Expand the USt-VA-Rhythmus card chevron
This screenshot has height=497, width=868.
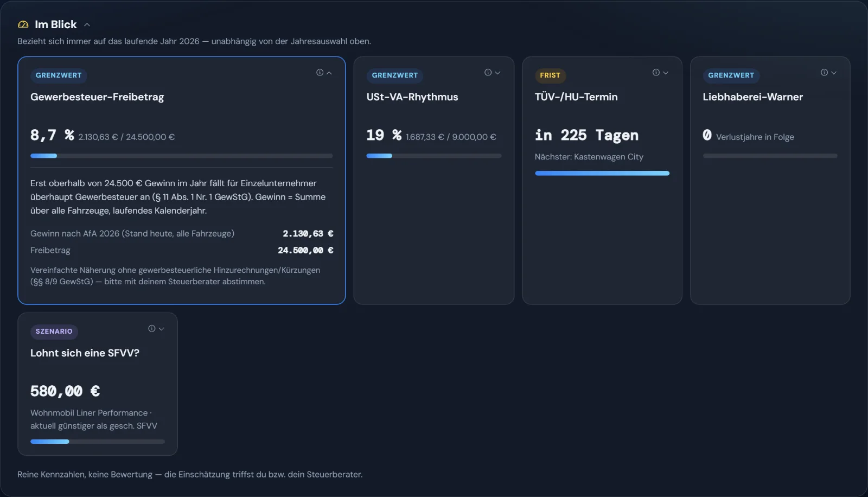click(x=497, y=73)
